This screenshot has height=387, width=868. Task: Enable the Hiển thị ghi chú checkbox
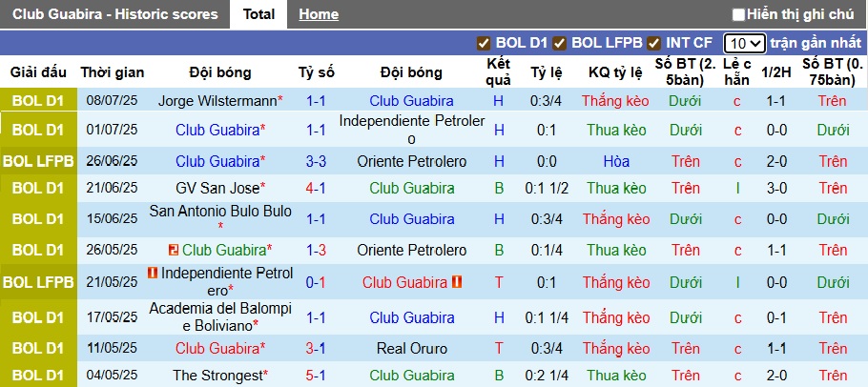point(738,15)
